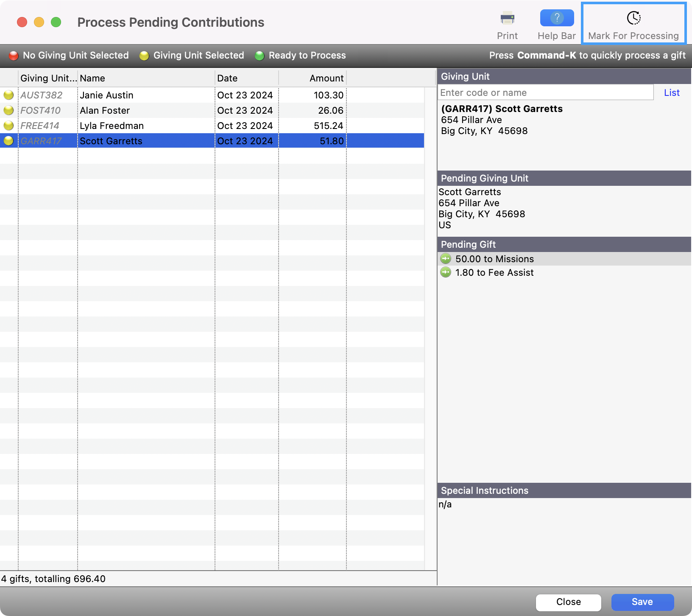Click the Print printer icon

coord(507,19)
